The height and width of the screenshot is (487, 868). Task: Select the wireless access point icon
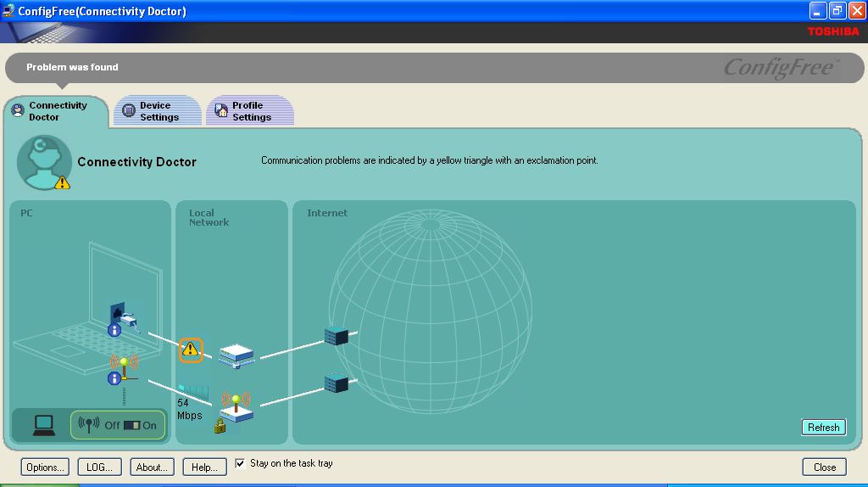236,407
